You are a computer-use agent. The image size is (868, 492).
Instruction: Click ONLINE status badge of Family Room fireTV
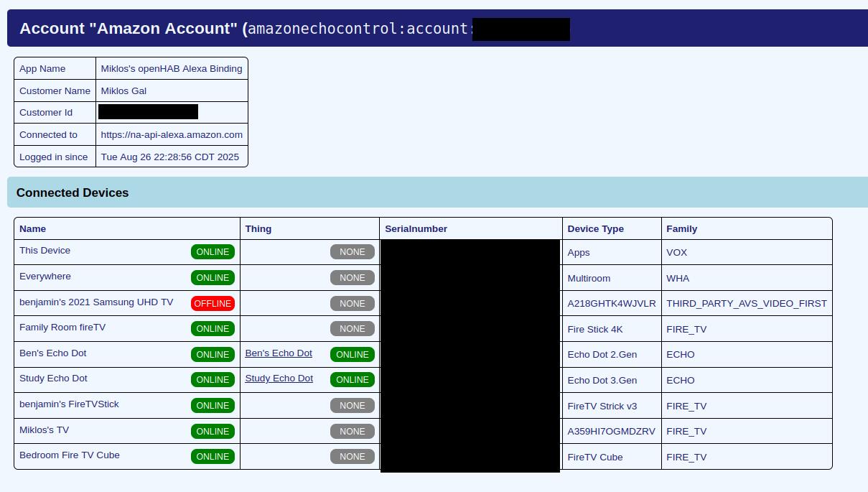213,329
